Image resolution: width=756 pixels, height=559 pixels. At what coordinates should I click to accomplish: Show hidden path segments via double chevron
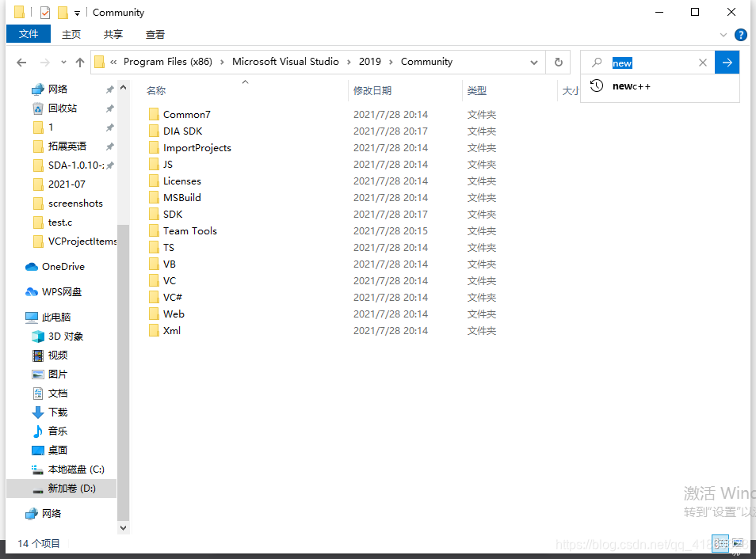tap(113, 63)
